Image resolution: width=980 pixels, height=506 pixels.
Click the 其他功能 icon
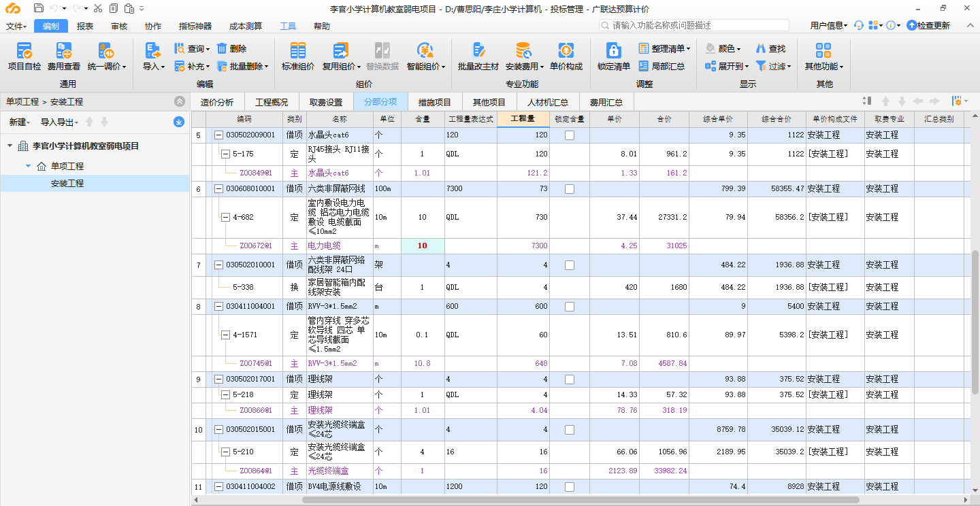click(x=823, y=51)
